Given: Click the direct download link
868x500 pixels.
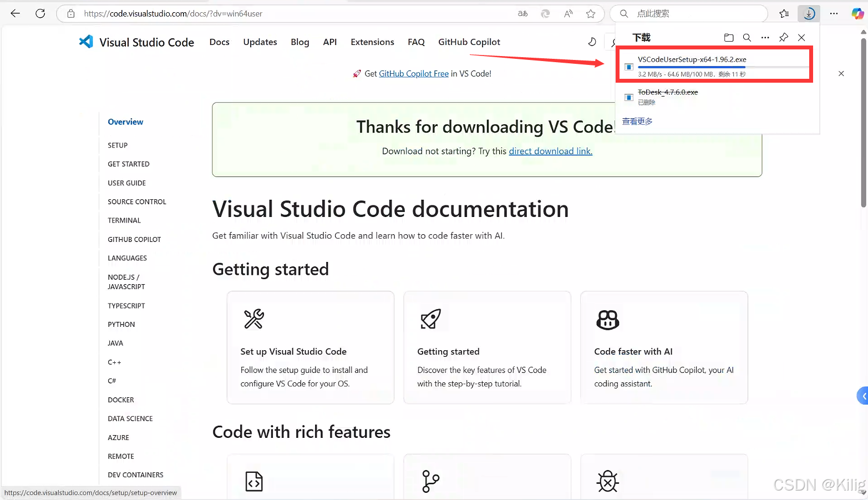Looking at the screenshot, I should (551, 151).
